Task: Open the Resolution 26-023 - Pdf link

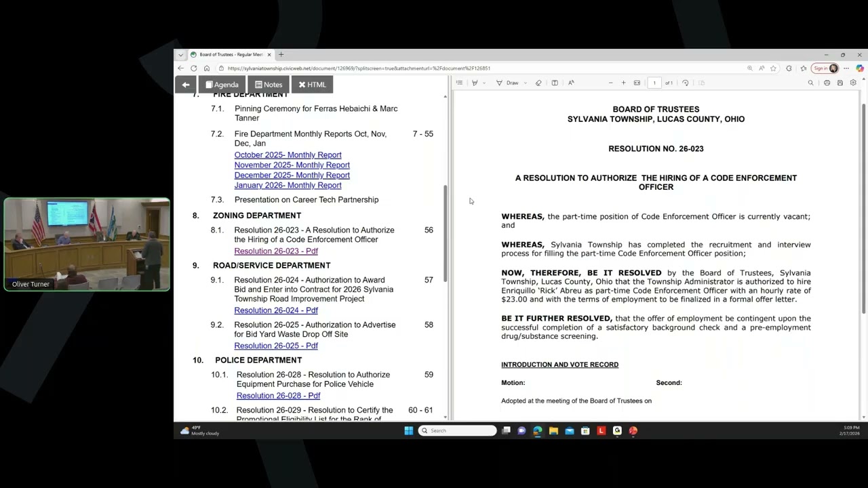Action: [x=276, y=251]
